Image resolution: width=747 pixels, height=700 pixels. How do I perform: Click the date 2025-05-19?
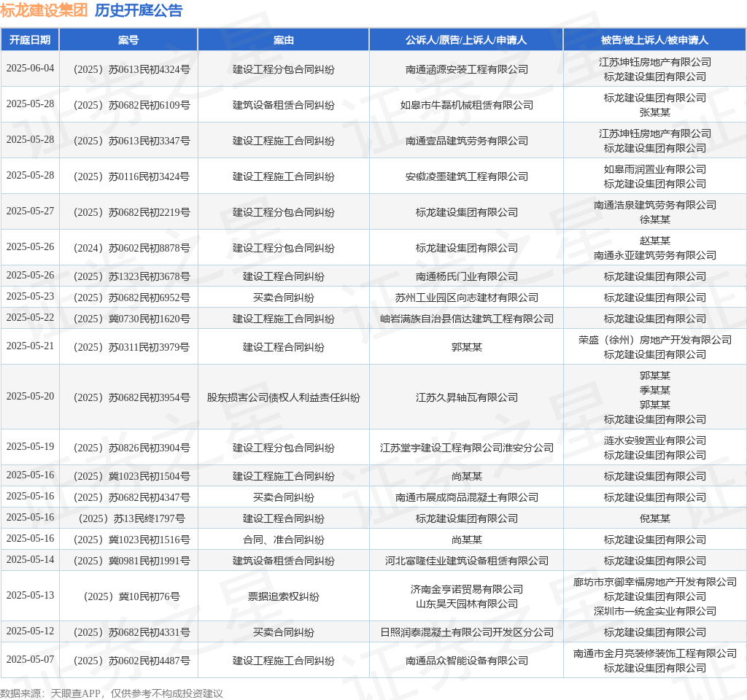(x=30, y=447)
